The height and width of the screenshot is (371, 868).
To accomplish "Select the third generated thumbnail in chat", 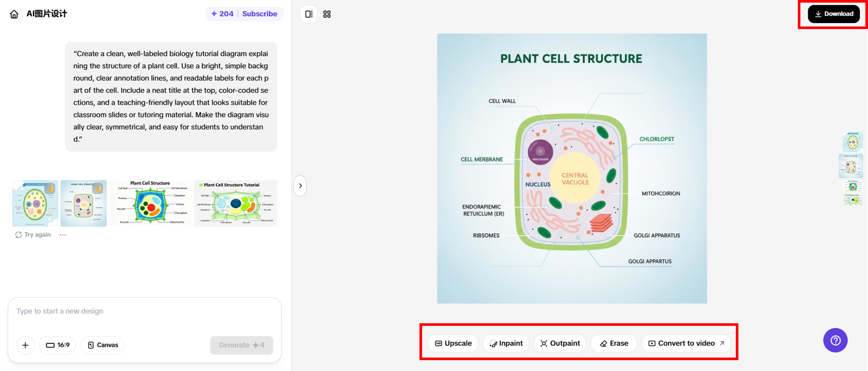I will pyautogui.click(x=150, y=203).
